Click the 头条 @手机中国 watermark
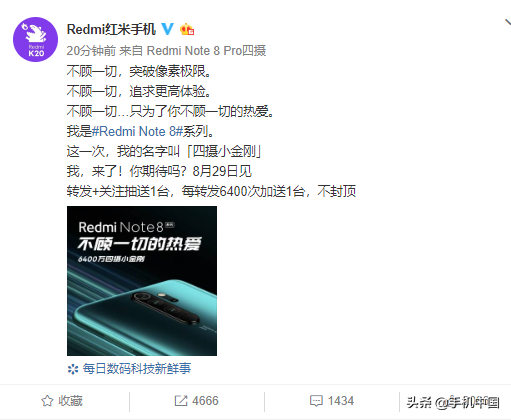This screenshot has height=420, width=511. [453, 402]
